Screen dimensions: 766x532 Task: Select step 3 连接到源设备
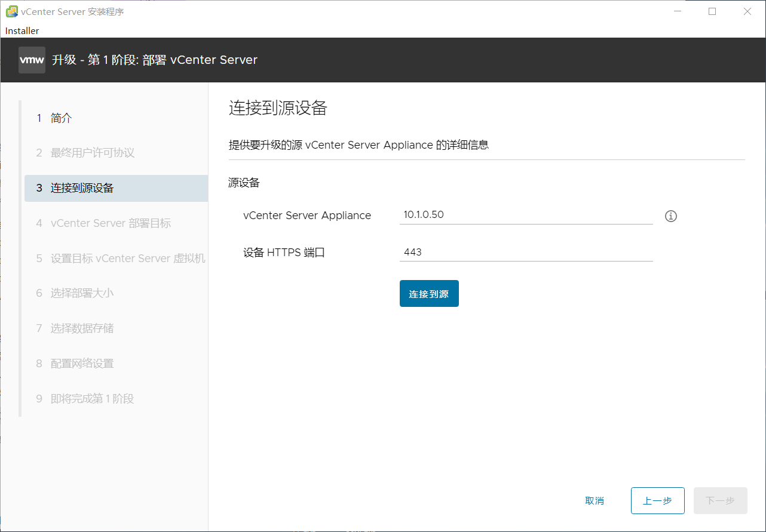pyautogui.click(x=82, y=188)
